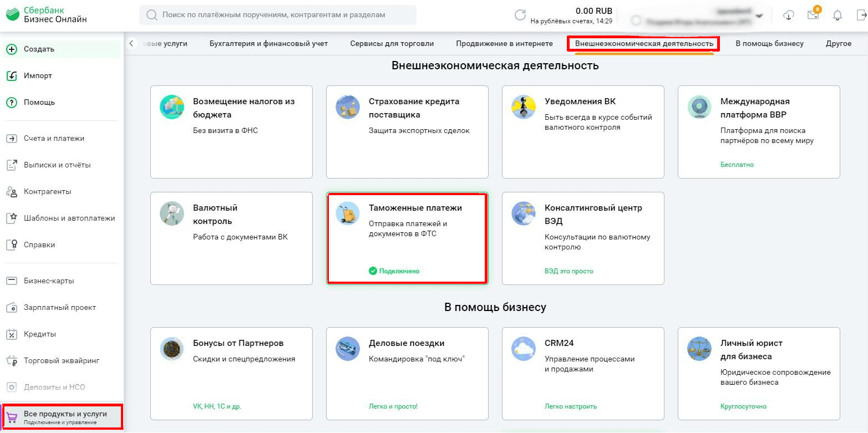The width and height of the screenshot is (868, 433).
Task: Click Легко и просто! label
Action: (393, 406)
